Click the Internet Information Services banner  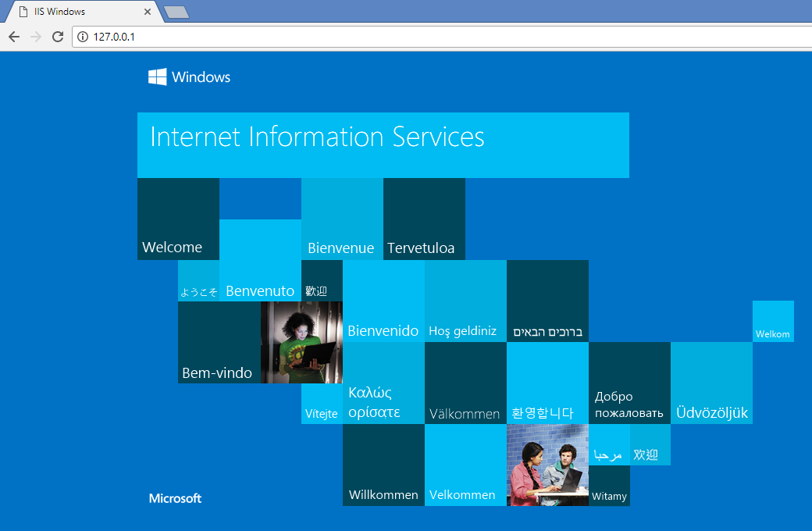point(383,145)
